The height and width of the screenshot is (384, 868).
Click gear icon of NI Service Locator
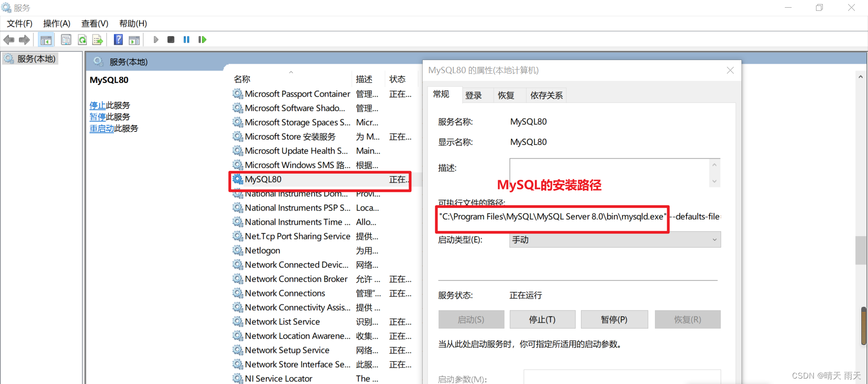(x=238, y=379)
